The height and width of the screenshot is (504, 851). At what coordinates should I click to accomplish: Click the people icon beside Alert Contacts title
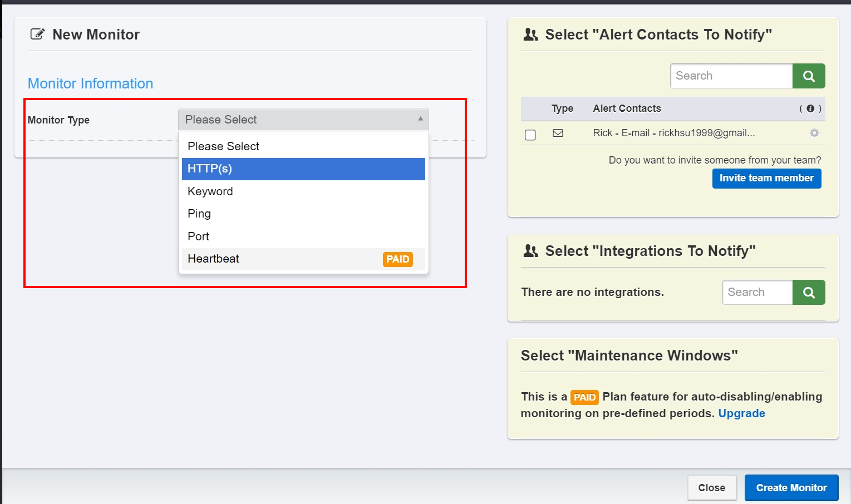pos(531,35)
